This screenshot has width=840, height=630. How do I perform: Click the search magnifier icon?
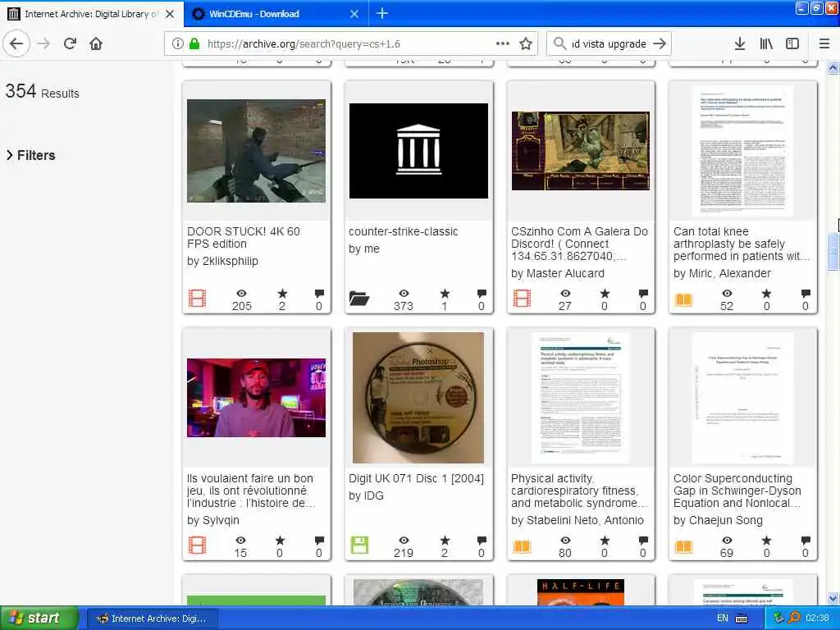pos(559,43)
